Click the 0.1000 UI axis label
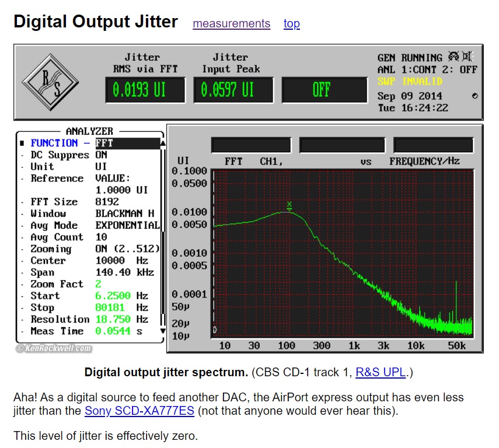Viewport: 499px width, 448px height. point(189,171)
